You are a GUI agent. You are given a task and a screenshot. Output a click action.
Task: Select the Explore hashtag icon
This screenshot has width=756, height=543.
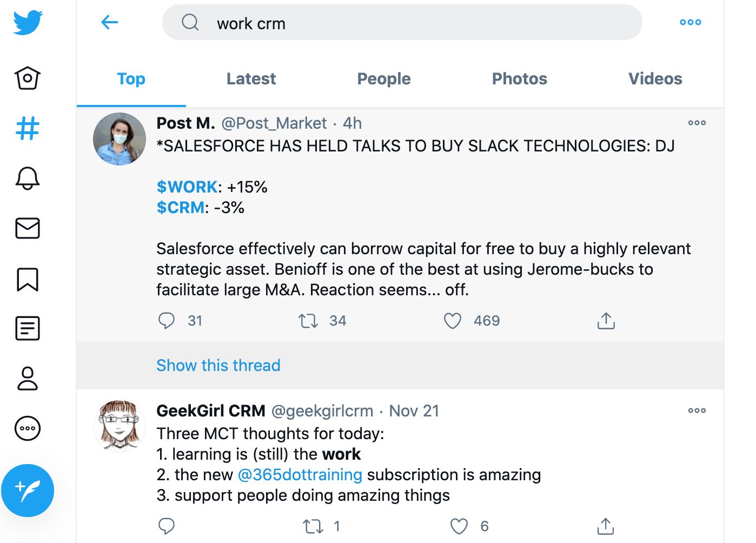(27, 128)
